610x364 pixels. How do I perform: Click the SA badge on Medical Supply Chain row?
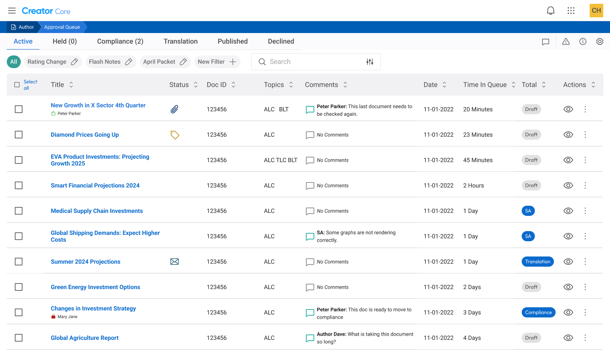point(528,211)
